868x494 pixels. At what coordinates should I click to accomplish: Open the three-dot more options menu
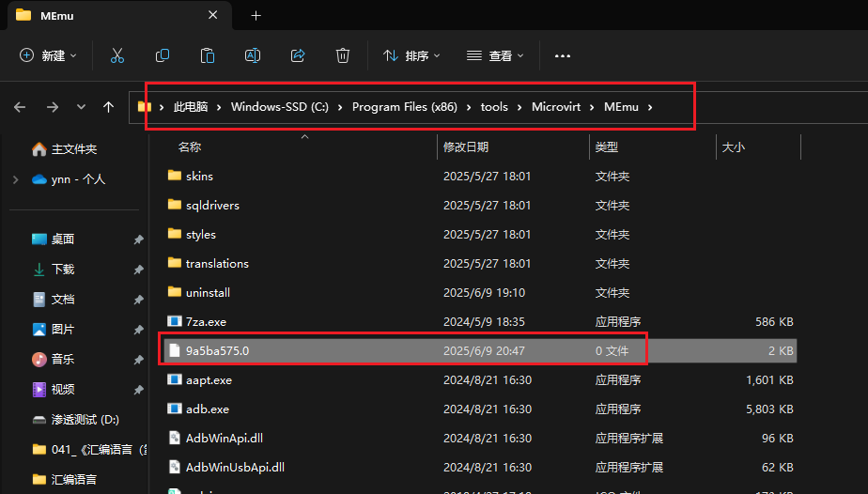click(x=563, y=55)
